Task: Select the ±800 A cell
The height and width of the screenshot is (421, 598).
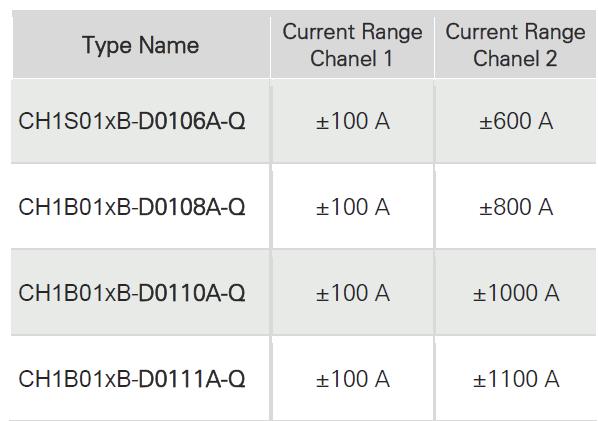Action: (516, 207)
